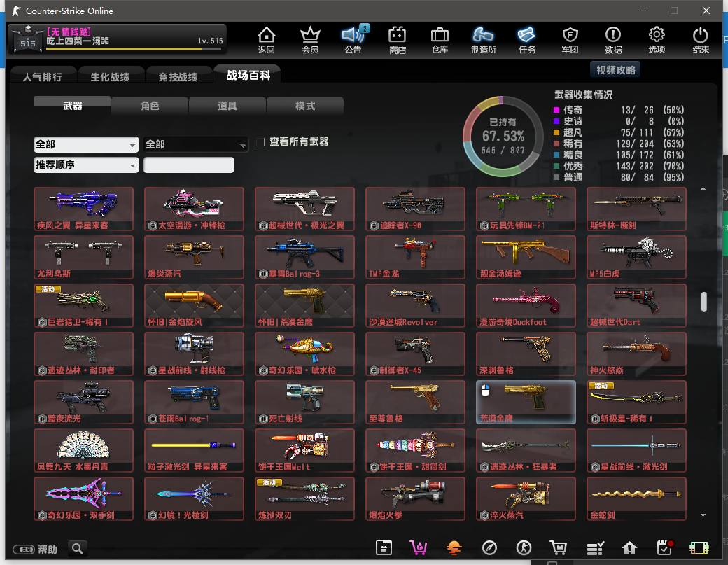Screen dimensions: 728x565
Task: Open the 星战前线·激光剑 weapon card
Action: [636, 450]
